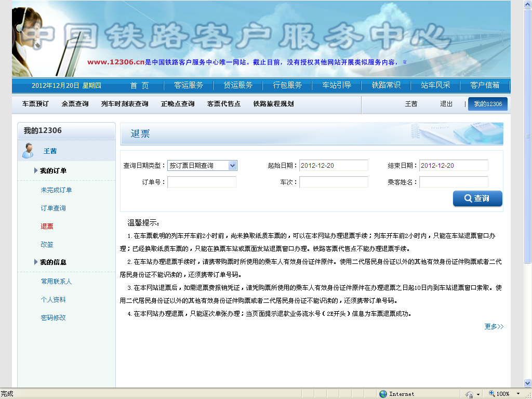
Task: Select 退票 in sidebar
Action: click(47, 227)
